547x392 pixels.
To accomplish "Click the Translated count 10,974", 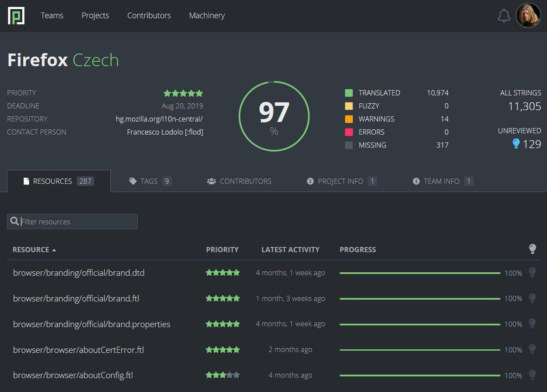I will click(x=438, y=93).
